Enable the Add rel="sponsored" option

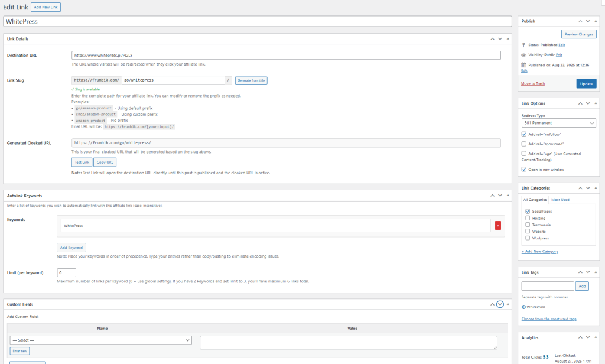pos(524,144)
